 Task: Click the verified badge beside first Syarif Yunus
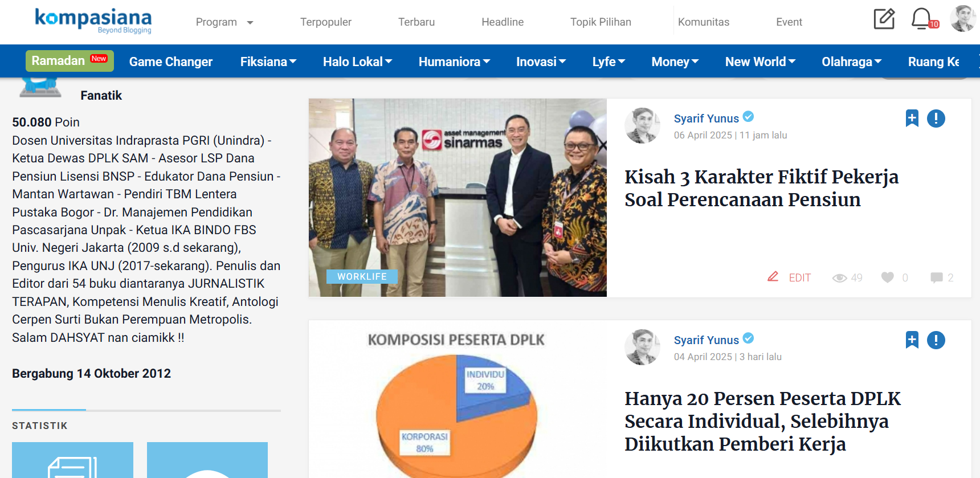749,117
